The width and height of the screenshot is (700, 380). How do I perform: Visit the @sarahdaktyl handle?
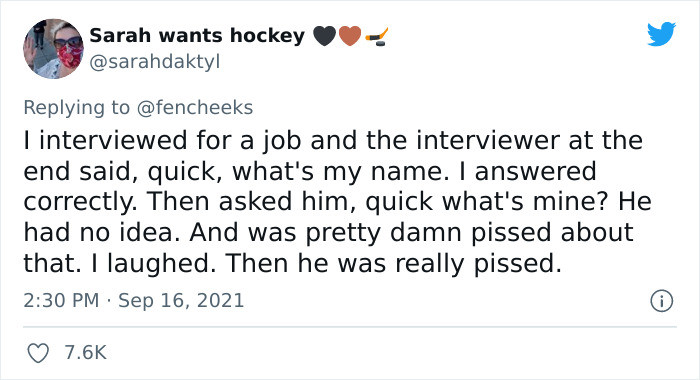(155, 62)
